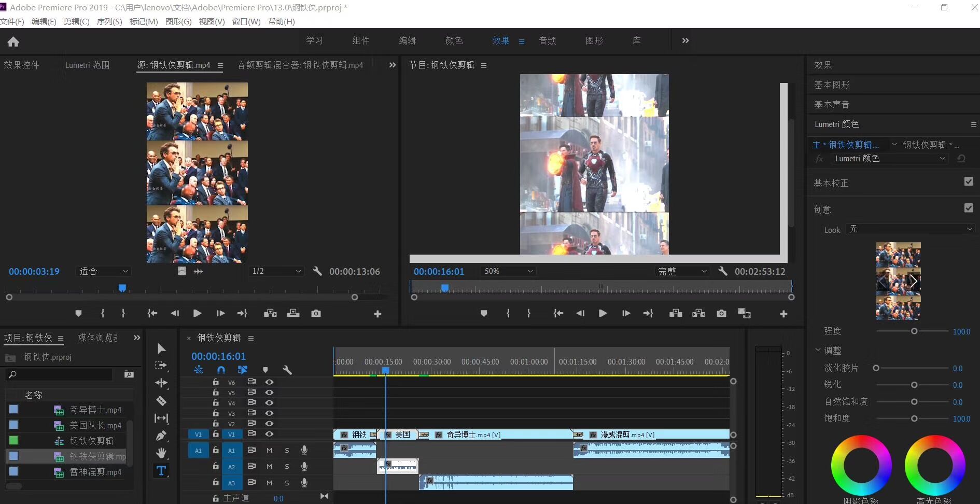Show hidden Source panel tabs overflow
980x504 pixels.
pos(393,65)
